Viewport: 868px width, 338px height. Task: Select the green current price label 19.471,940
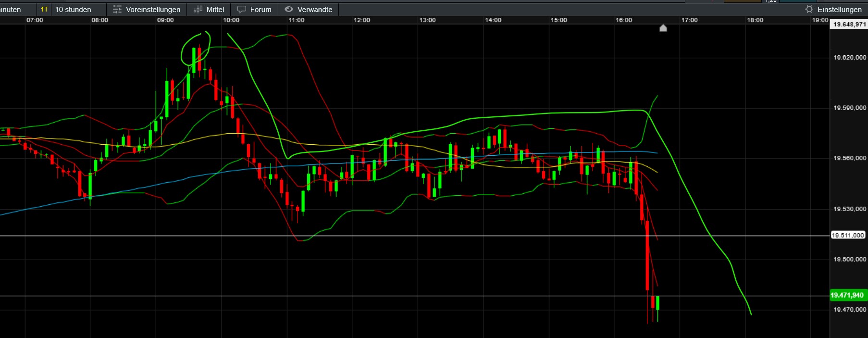pos(848,295)
